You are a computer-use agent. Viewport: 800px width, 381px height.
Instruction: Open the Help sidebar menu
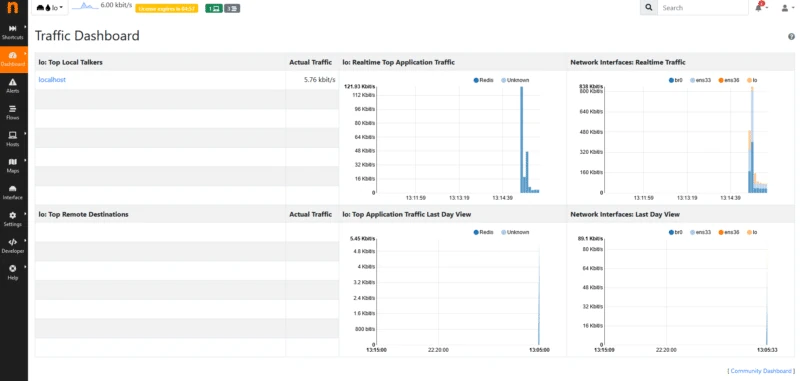pyautogui.click(x=13, y=273)
